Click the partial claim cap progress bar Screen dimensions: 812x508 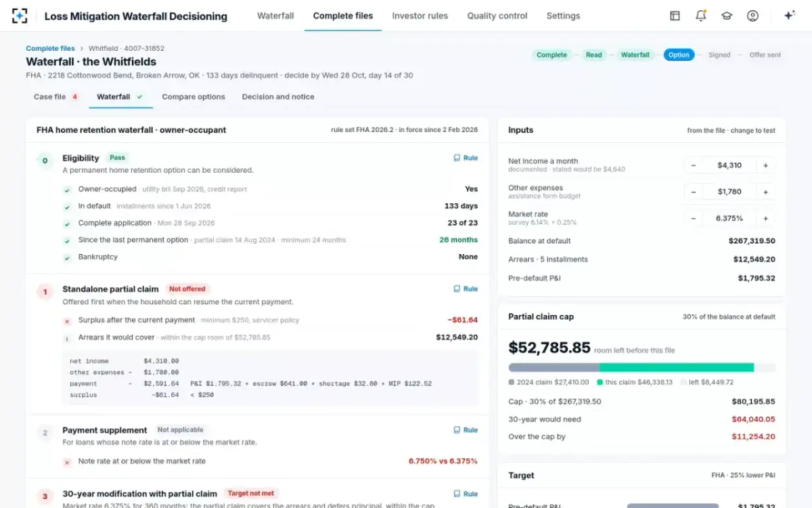[x=642, y=368]
